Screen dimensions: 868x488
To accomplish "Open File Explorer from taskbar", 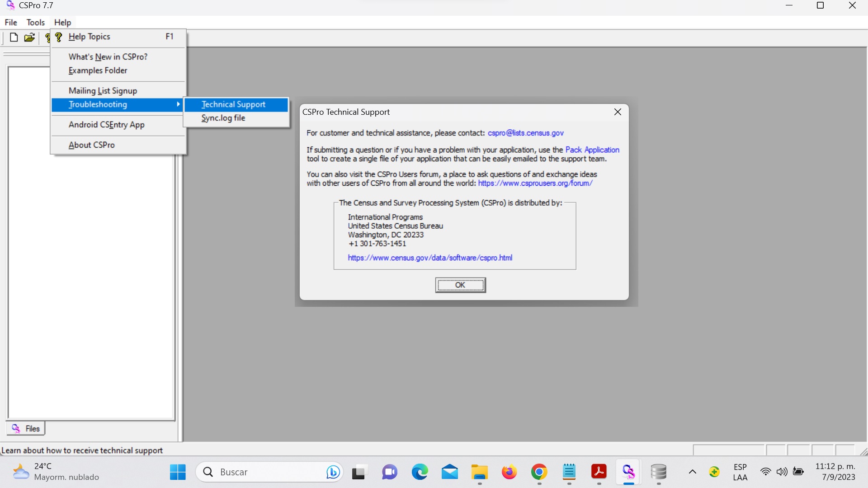I will click(479, 472).
